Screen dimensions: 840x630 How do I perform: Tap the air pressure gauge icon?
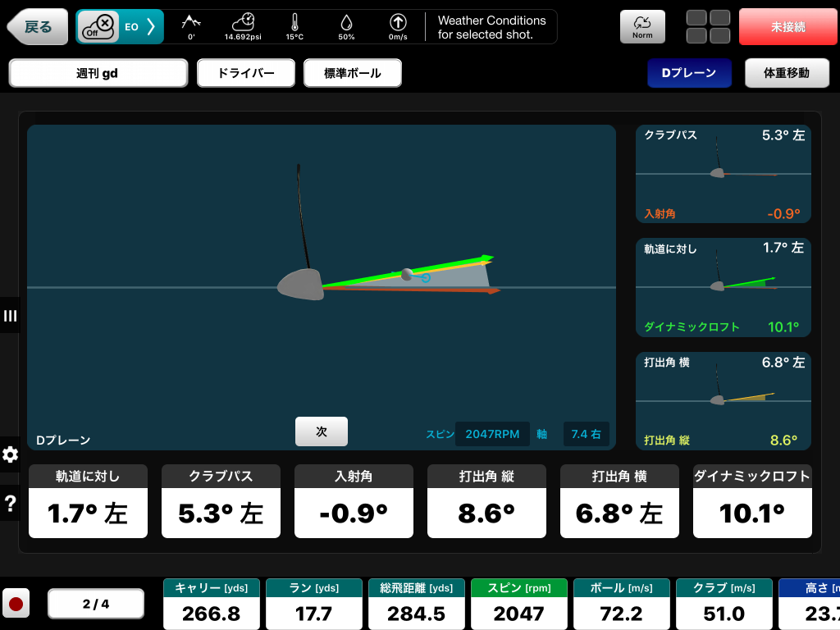point(243,23)
